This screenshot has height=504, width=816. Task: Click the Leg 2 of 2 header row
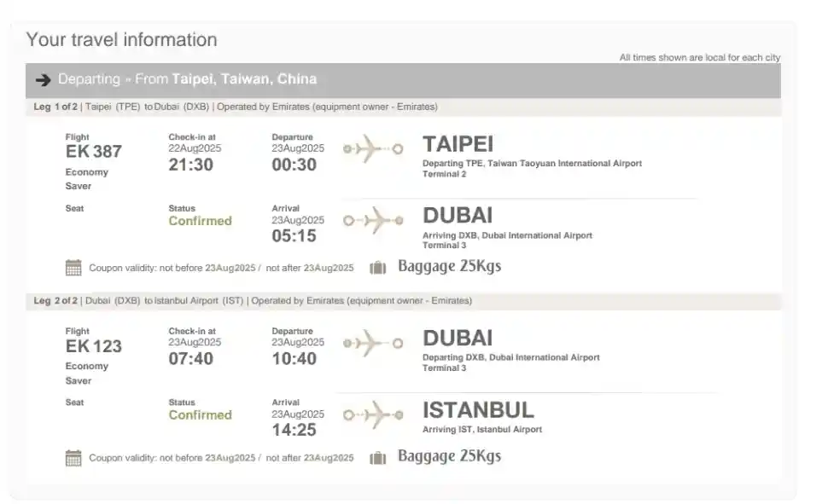(253, 301)
